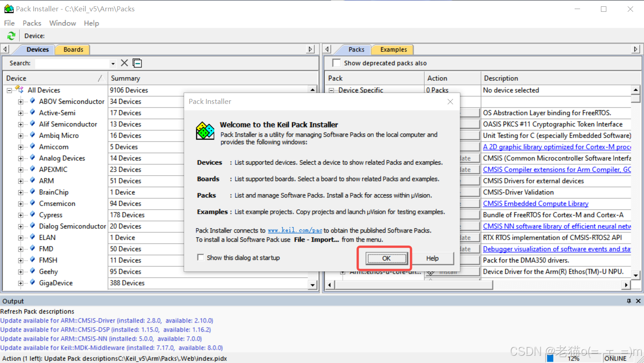The width and height of the screenshot is (644, 363).
Task: Open the CMSIS Compiler extensions link
Action: [557, 170]
